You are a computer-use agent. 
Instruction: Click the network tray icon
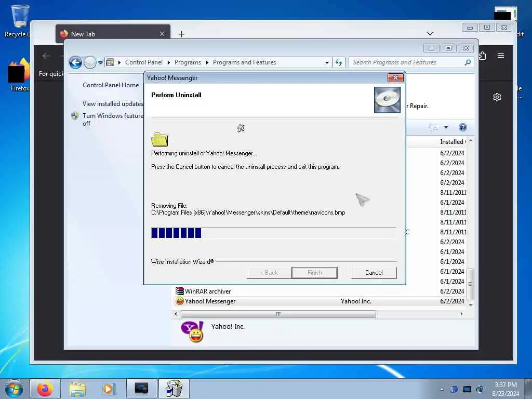click(x=467, y=389)
